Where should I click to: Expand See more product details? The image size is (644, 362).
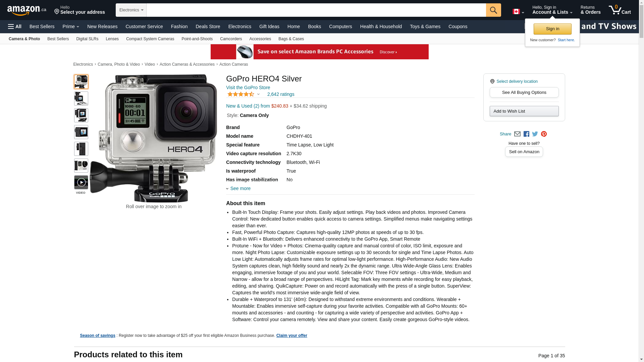point(238,188)
